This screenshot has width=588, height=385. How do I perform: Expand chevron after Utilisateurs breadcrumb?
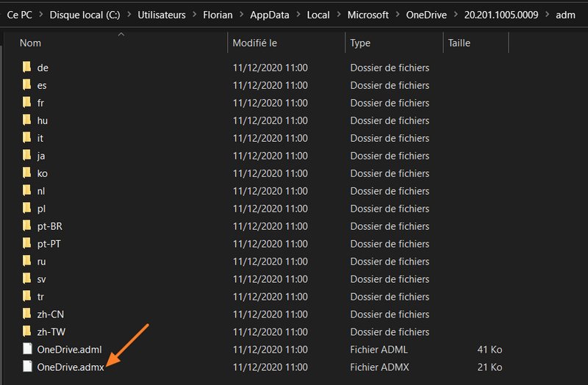194,15
